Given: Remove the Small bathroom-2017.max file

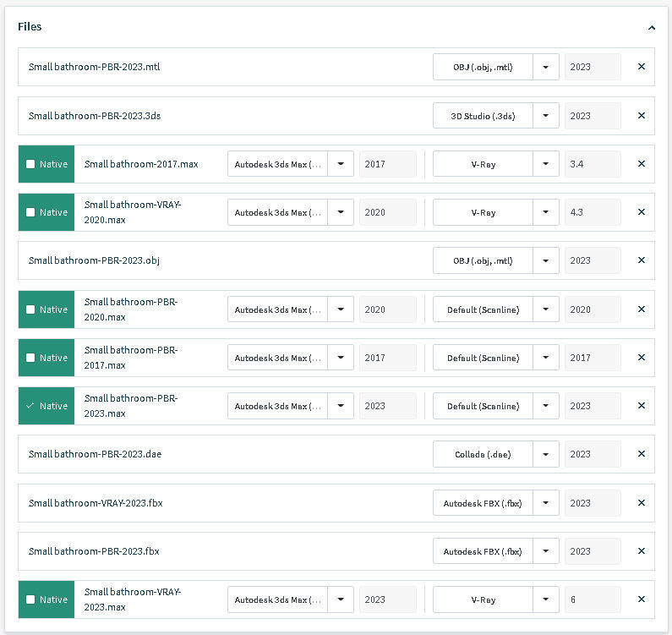Looking at the screenshot, I should 641,164.
